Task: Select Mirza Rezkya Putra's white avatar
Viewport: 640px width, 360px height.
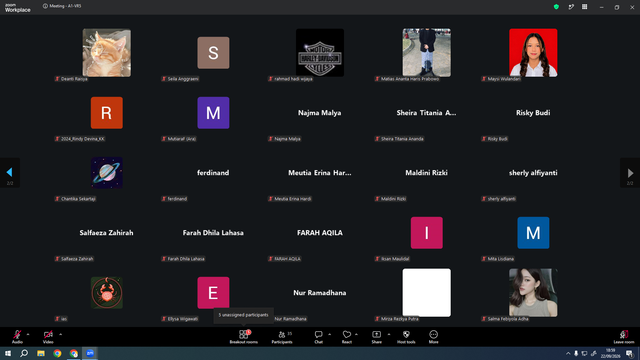Action: click(427, 293)
